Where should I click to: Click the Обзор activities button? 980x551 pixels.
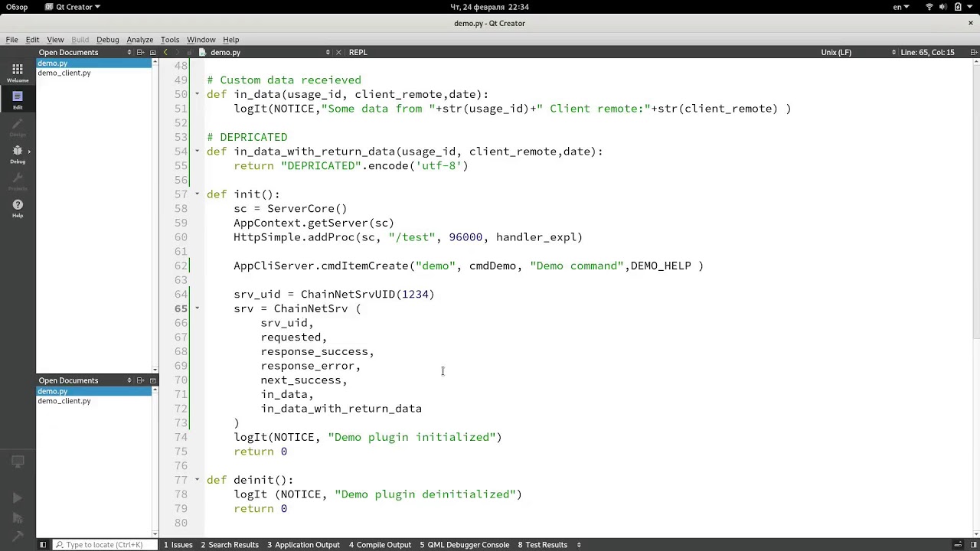(x=17, y=7)
